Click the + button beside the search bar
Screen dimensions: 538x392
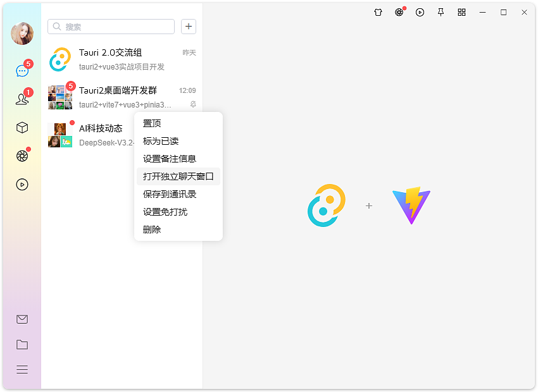(188, 27)
